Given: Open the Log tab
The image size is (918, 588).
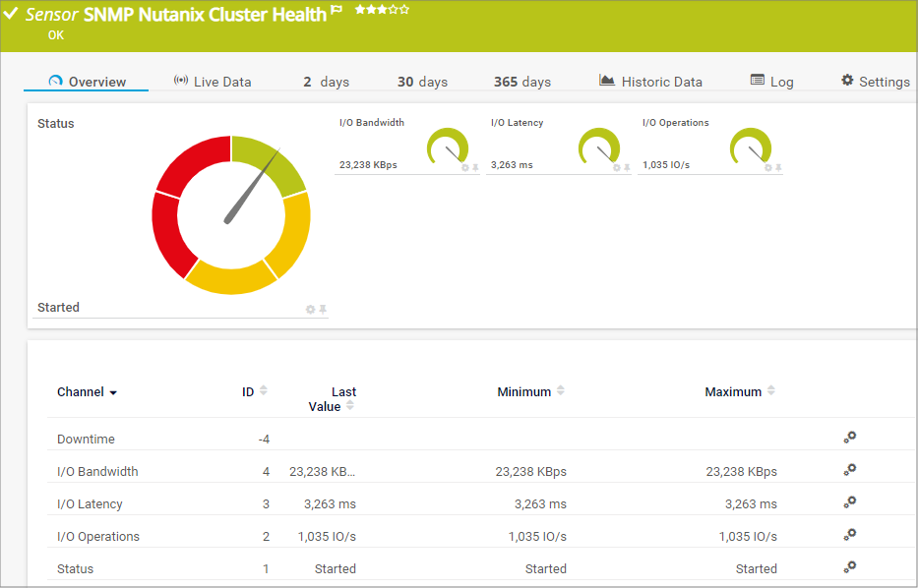Looking at the screenshot, I should point(771,82).
